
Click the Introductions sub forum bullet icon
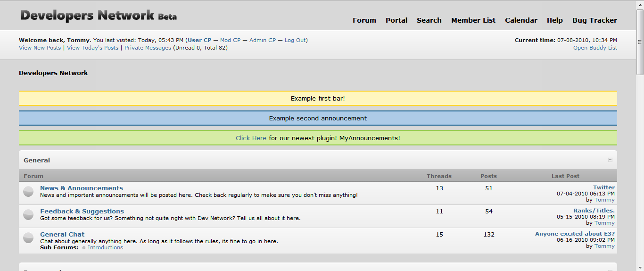tap(84, 248)
